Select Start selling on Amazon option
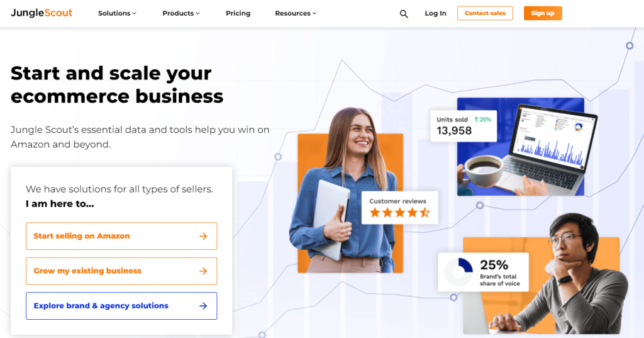 click(121, 236)
